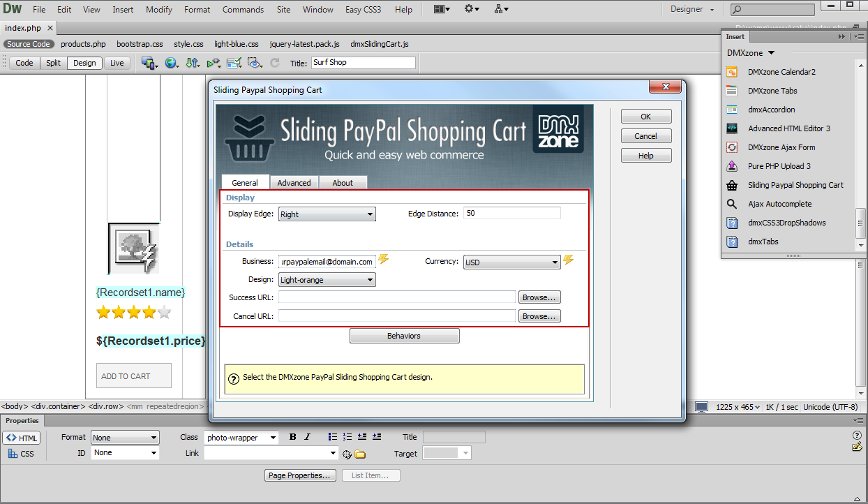The width and height of the screenshot is (868, 504).
Task: Open the window size dropdown in the status bar
Action: [737, 407]
